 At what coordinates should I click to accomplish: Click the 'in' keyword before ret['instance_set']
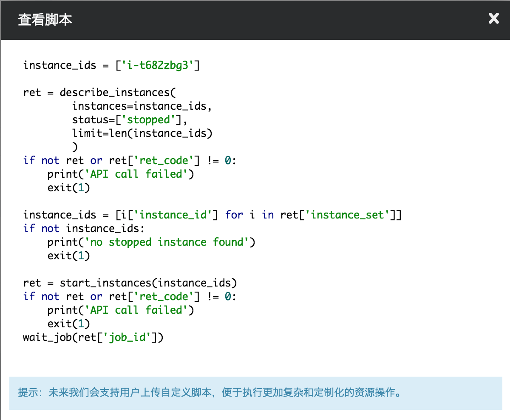click(x=268, y=215)
